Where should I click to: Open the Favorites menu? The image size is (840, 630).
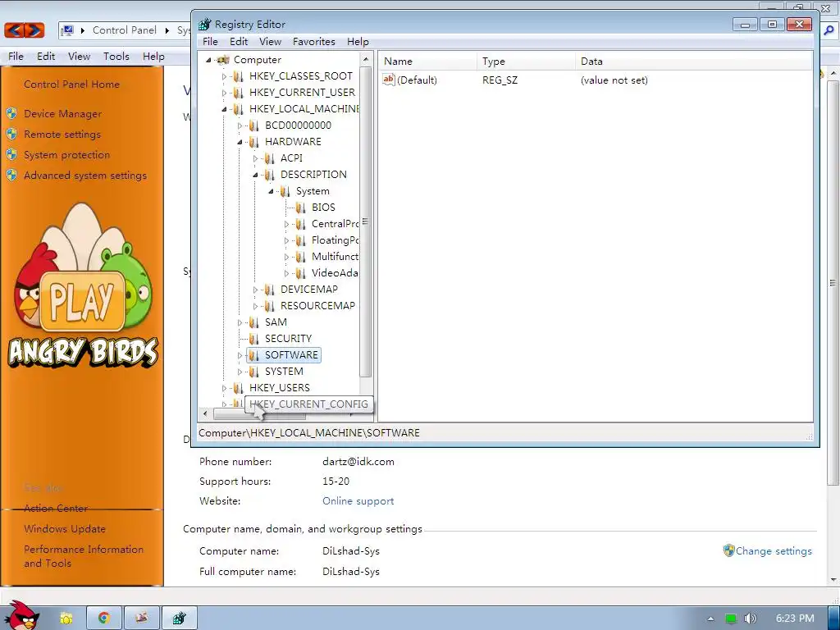coord(314,42)
